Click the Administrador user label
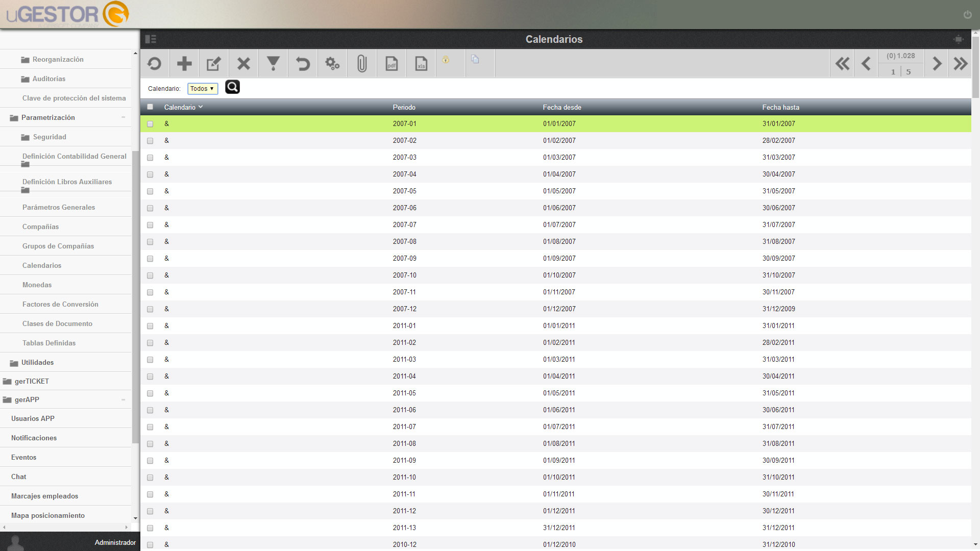Image resolution: width=980 pixels, height=551 pixels. pyautogui.click(x=115, y=542)
